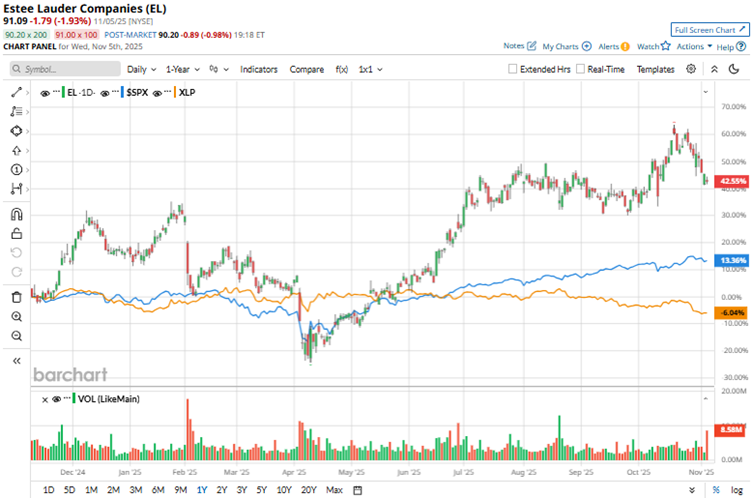Open the Actions dropdown menu
Viewport: 752px width, 498px height.
pos(695,46)
